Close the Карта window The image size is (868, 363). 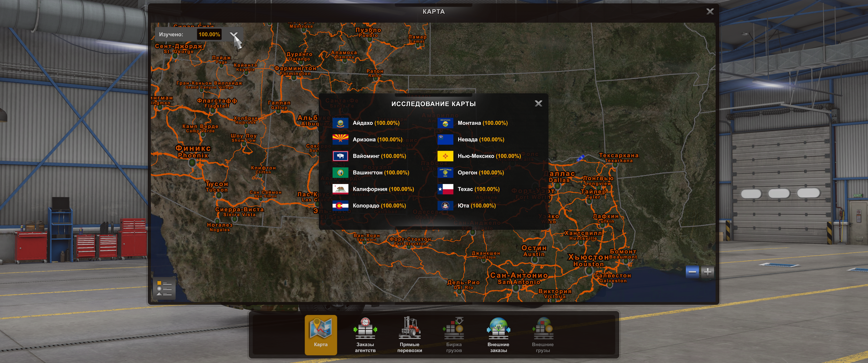coord(710,11)
